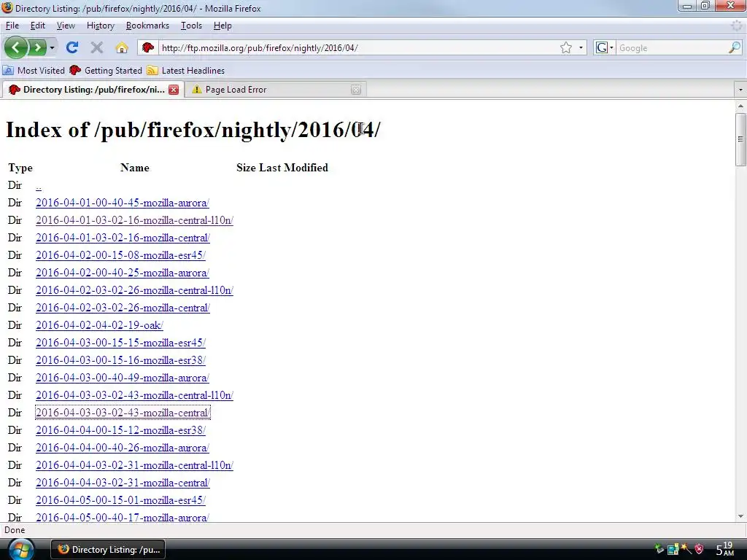
Task: Go back with the green Back arrow
Action: (16, 47)
